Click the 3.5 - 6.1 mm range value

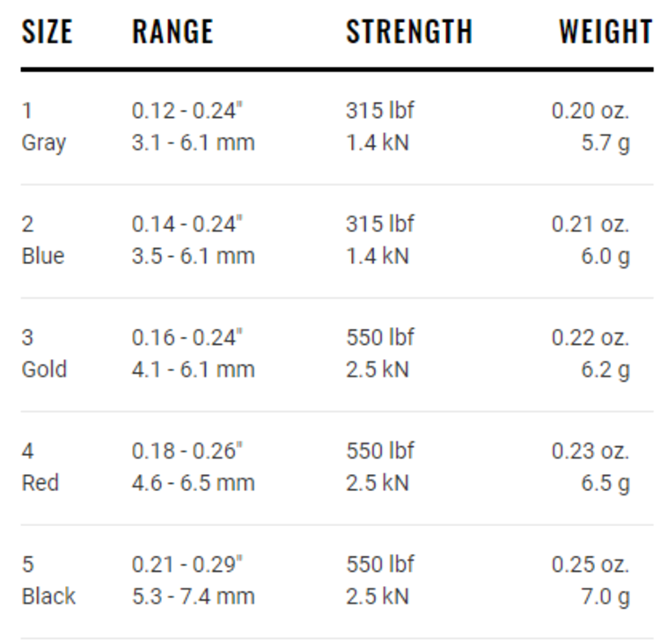(x=193, y=256)
